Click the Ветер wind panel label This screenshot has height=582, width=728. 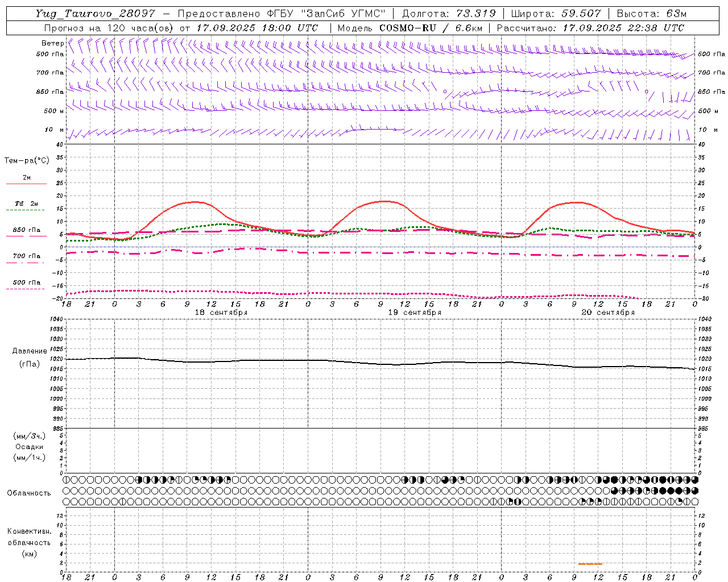click(52, 43)
